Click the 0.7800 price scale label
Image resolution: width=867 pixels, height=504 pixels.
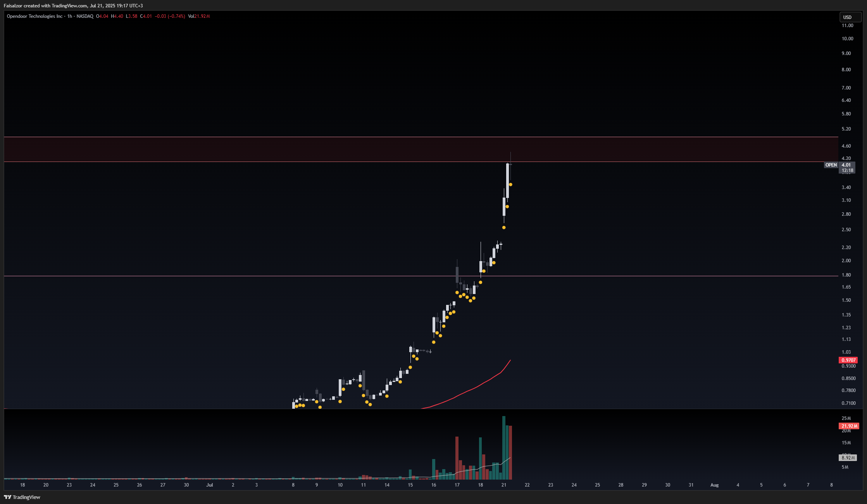848,390
